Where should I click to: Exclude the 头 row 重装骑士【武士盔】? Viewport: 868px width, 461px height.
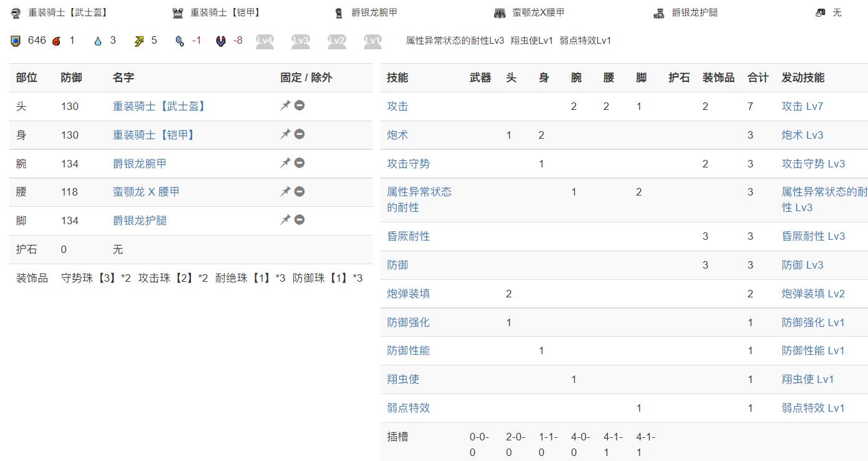click(x=300, y=106)
